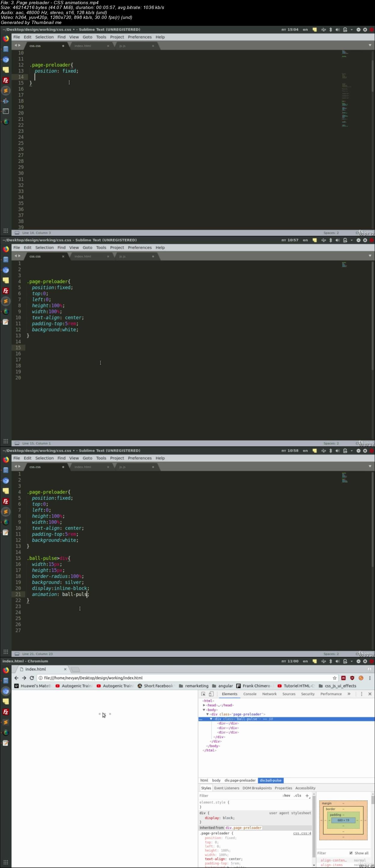Close the DevTools panel with the X
Image resolution: width=375 pixels, height=868 pixels.
(x=370, y=694)
